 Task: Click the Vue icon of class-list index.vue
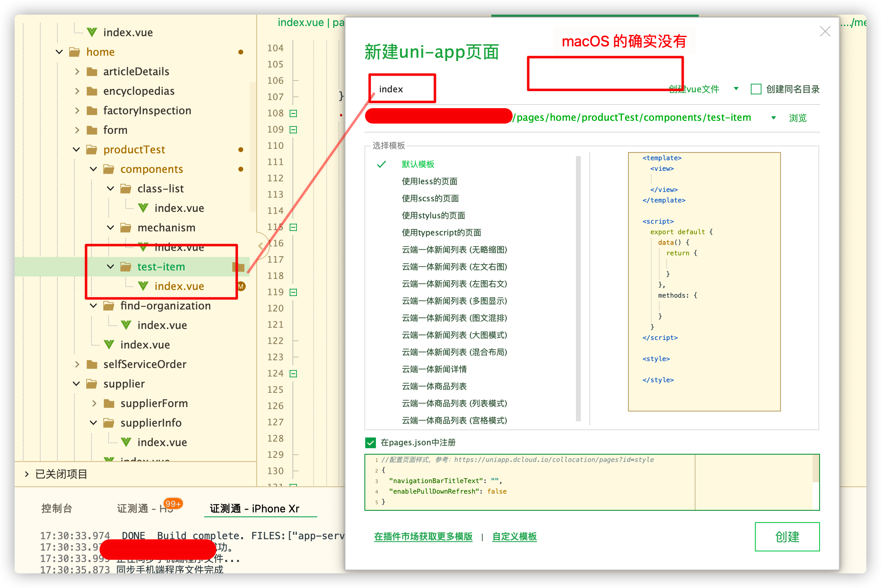(143, 208)
